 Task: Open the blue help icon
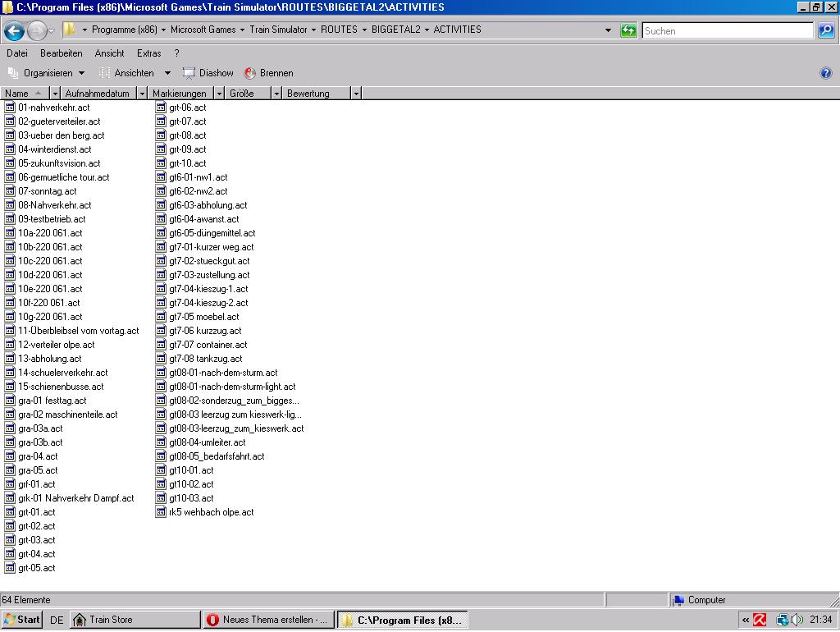pos(825,73)
